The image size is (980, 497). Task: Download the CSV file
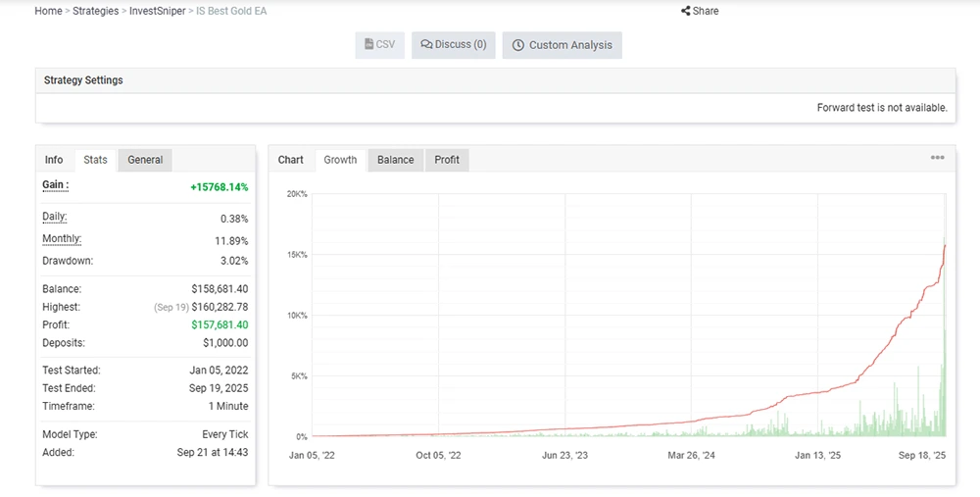379,45
